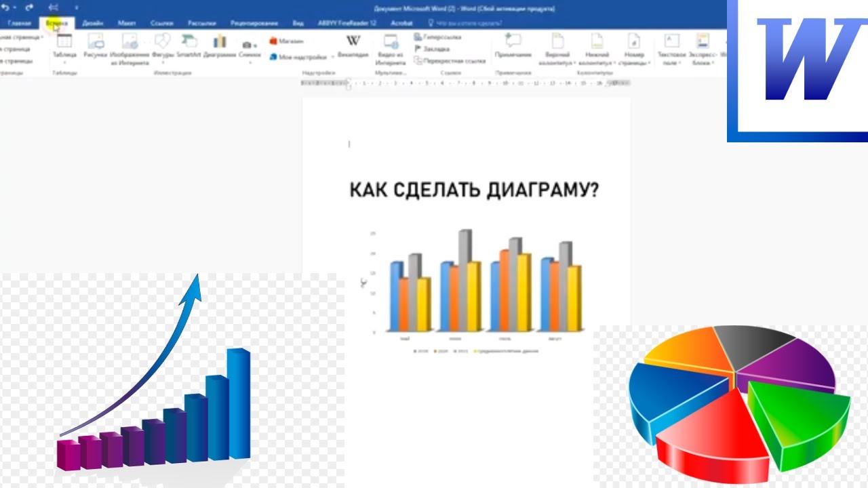Open Экспресс-блоки (Quick Parts)

[x=702, y=49]
